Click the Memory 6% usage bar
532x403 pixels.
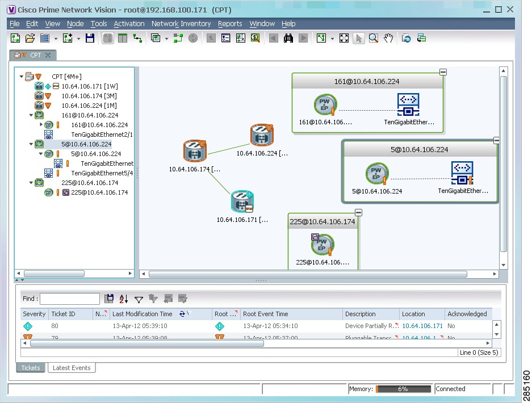pyautogui.click(x=403, y=389)
